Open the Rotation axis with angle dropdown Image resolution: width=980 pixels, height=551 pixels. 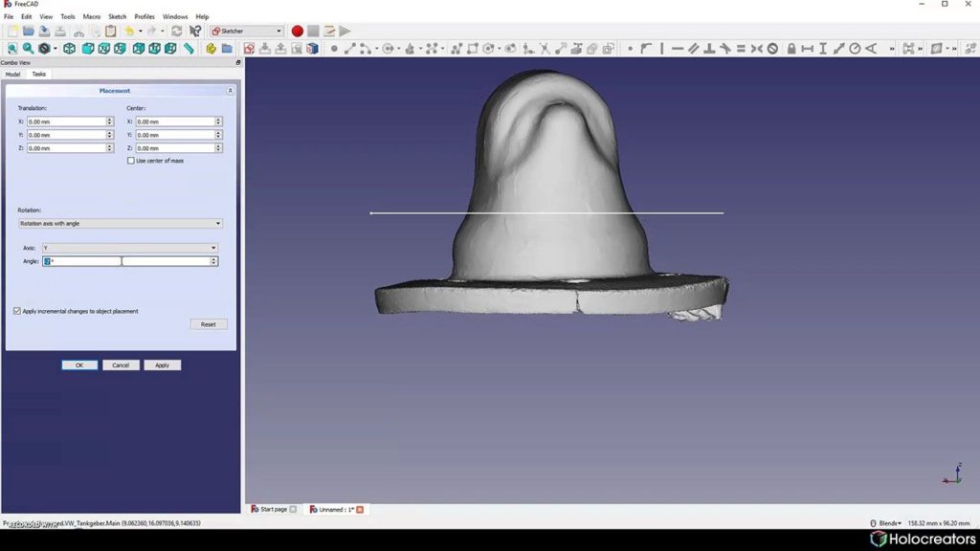pyautogui.click(x=121, y=224)
